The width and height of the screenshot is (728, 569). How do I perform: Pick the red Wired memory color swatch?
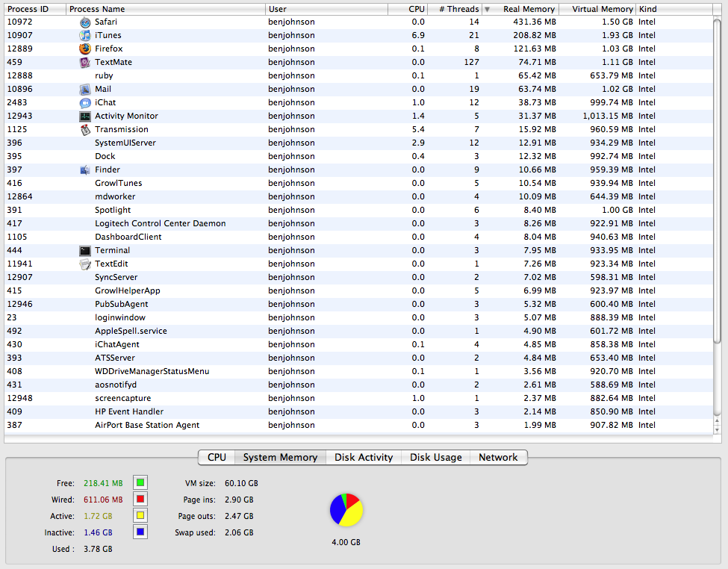[x=140, y=499]
